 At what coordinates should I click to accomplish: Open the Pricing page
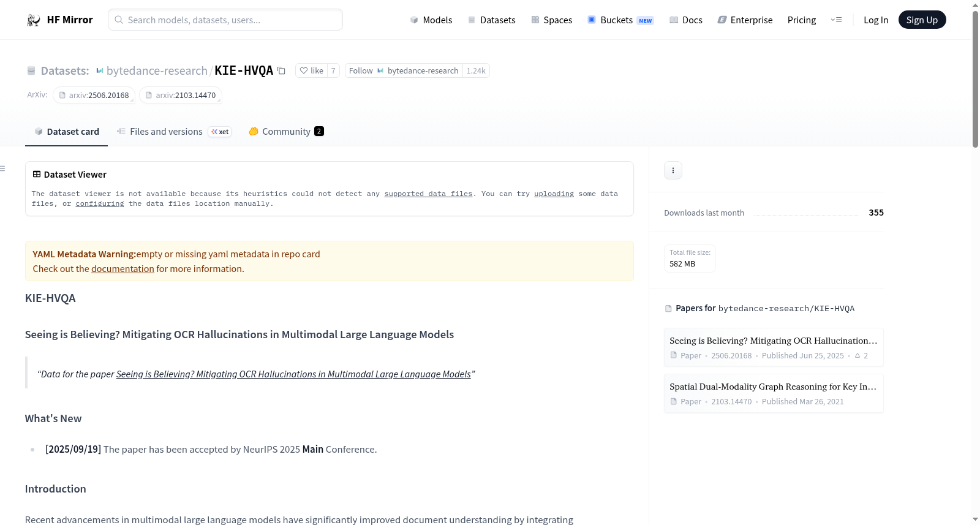(x=802, y=20)
